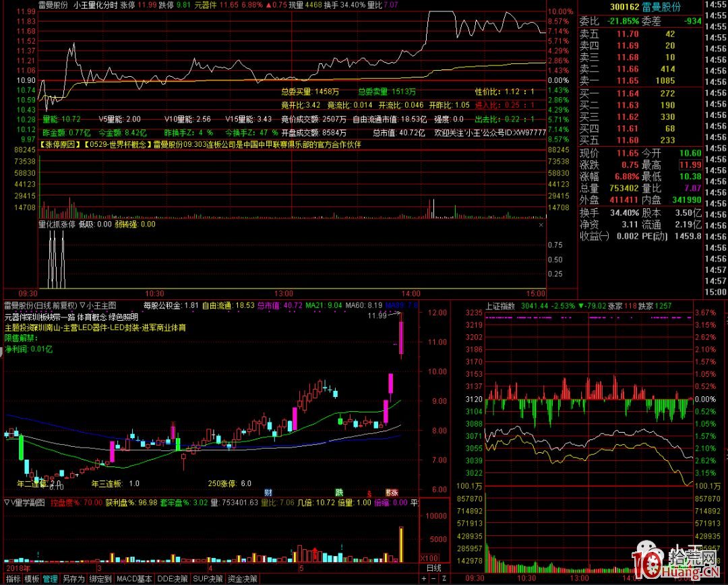Viewport: 728px width, 585px height.
Task: Click the 外盘 411411 value
Action: (x=624, y=199)
